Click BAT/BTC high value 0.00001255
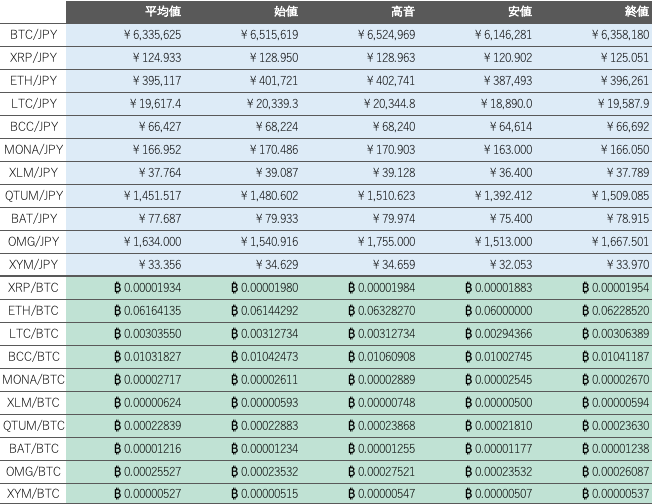 coord(382,448)
